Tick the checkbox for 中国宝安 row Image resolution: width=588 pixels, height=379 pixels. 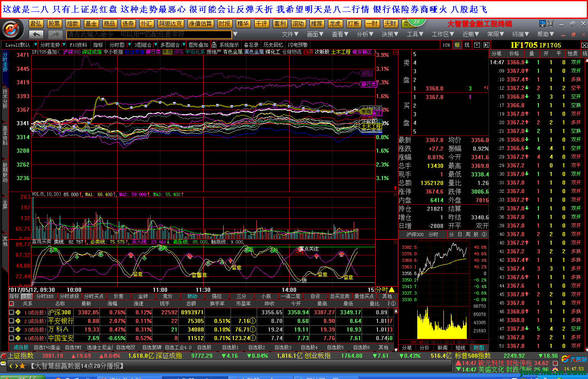point(11,338)
